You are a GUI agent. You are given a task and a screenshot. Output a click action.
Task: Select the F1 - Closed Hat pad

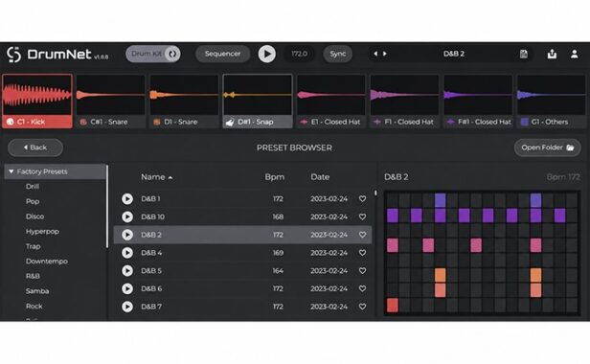coord(404,102)
